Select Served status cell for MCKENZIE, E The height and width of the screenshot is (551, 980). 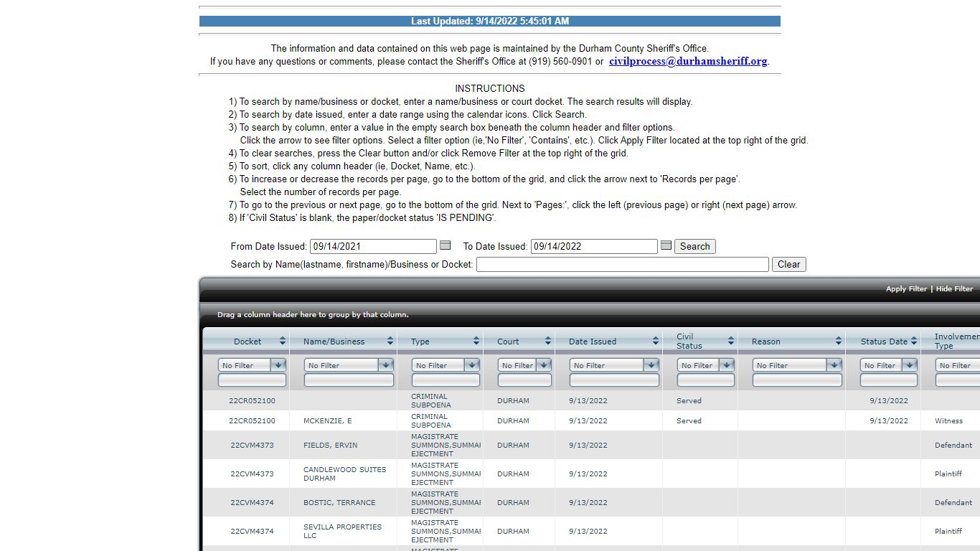(x=700, y=420)
